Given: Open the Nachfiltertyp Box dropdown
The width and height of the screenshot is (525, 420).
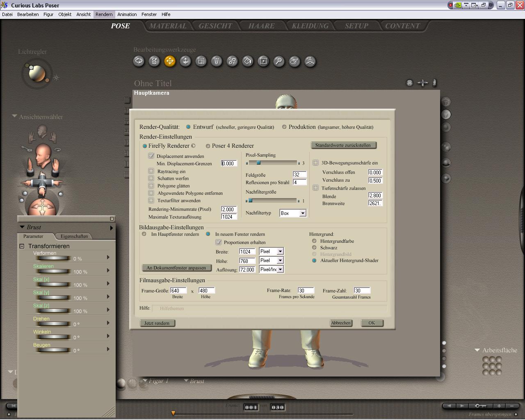Looking at the screenshot, I should click(x=302, y=213).
